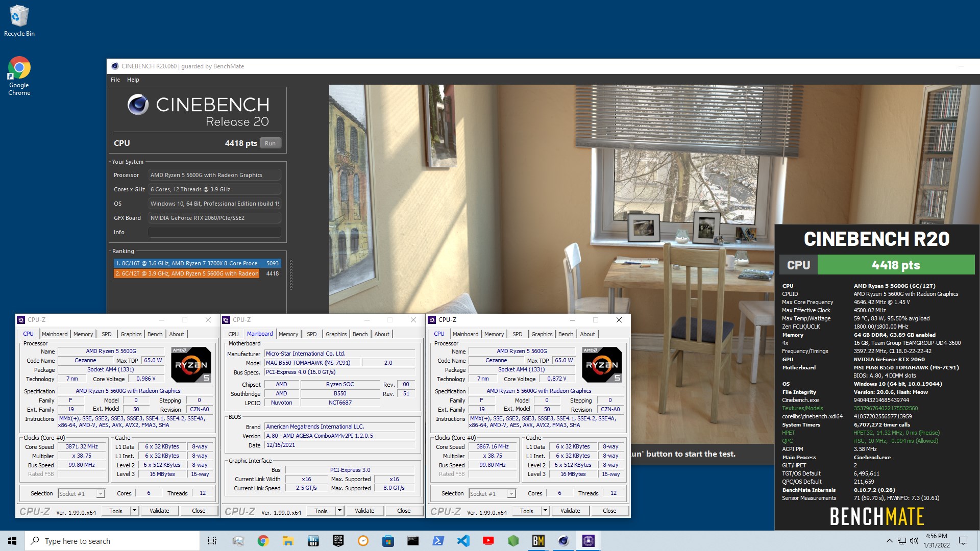Click the green 4418 pts BenchMate score bar

point(896,265)
